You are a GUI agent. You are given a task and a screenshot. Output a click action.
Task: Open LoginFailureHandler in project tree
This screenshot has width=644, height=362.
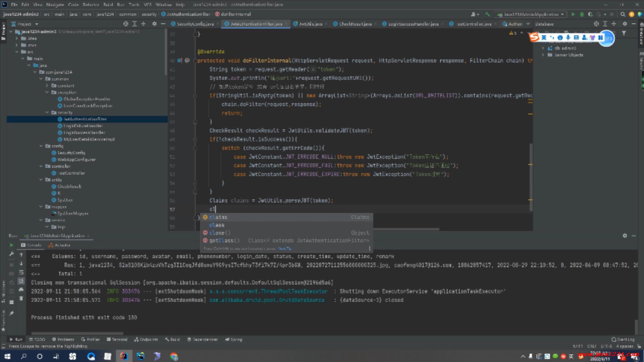[x=83, y=126]
